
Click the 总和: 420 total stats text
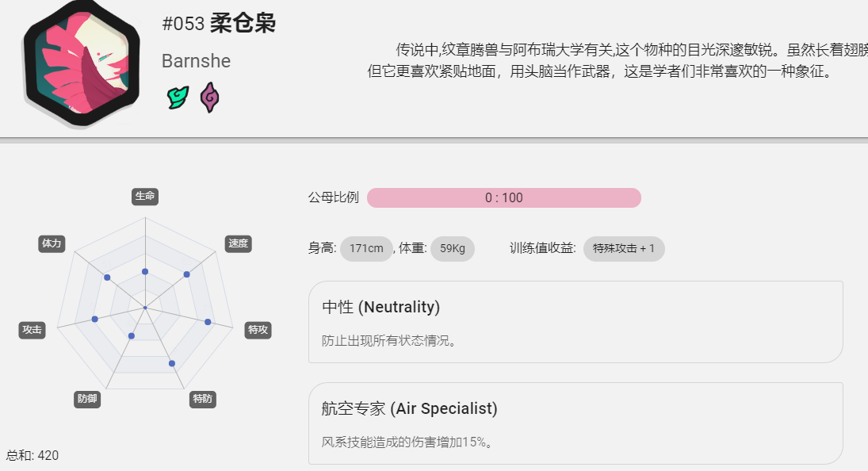tap(33, 455)
